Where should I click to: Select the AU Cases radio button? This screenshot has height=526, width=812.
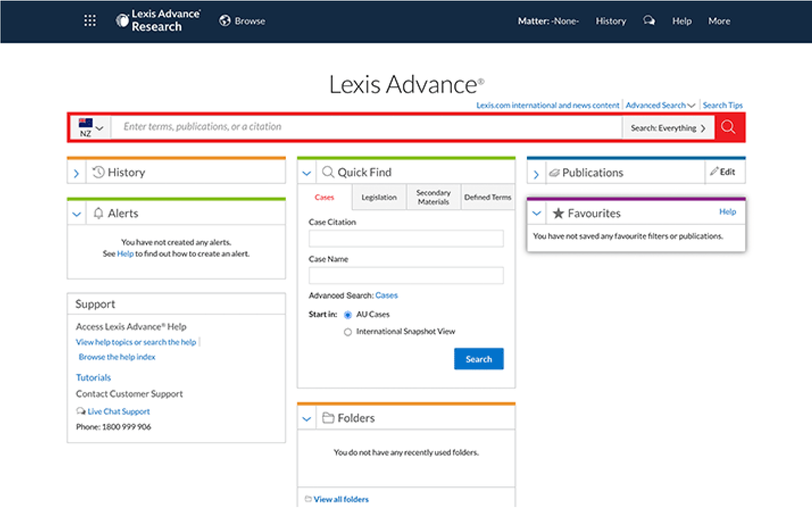[348, 315]
